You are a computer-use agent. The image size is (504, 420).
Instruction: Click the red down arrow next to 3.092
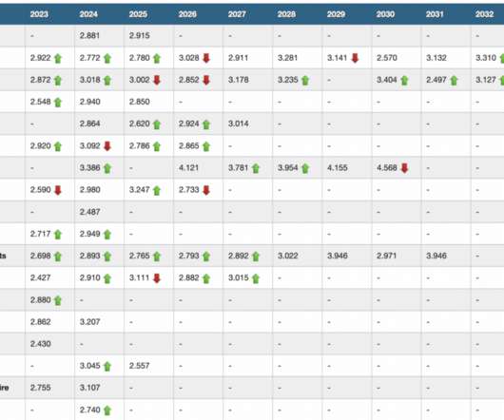107,146
